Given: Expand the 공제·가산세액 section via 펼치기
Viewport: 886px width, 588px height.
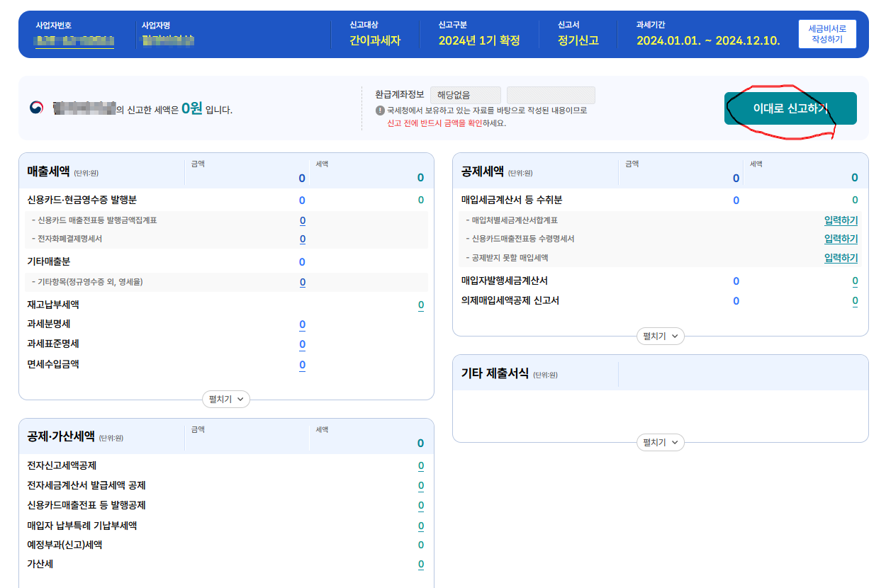Looking at the screenshot, I should coord(225,587).
